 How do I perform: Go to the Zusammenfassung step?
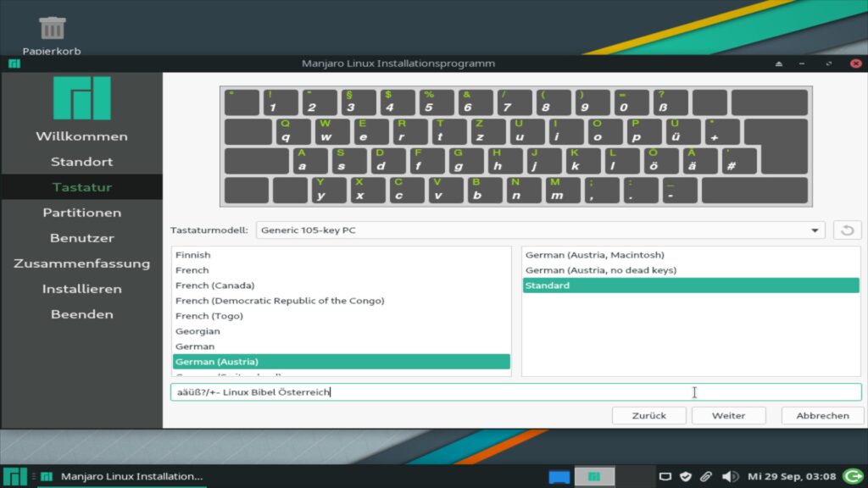(82, 263)
